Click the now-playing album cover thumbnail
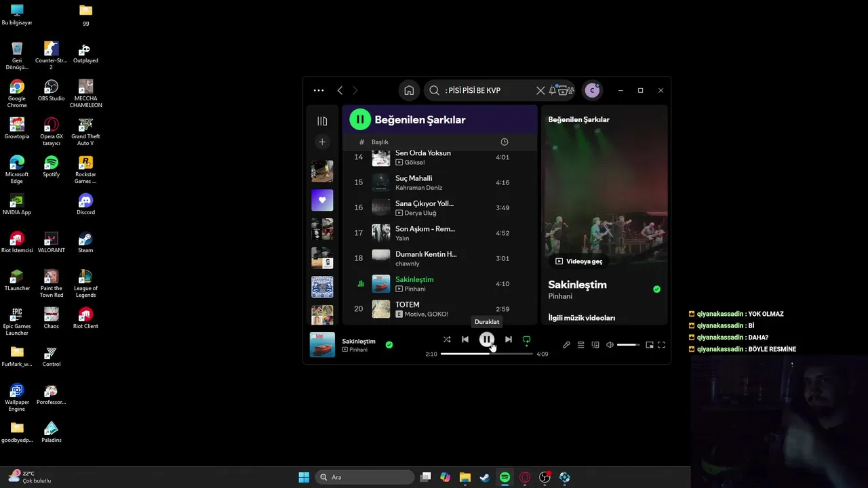Screen dimensions: 868x488 pos(322,344)
